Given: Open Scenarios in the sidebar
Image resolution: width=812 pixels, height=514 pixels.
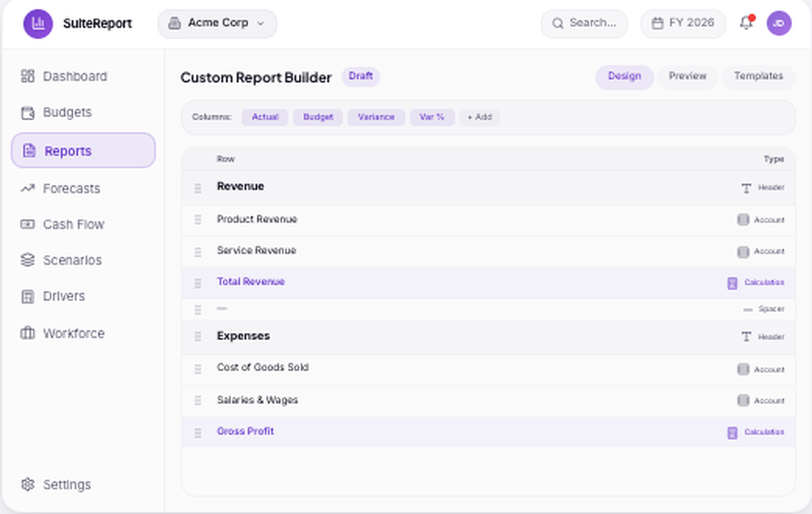Looking at the screenshot, I should 61,260.
